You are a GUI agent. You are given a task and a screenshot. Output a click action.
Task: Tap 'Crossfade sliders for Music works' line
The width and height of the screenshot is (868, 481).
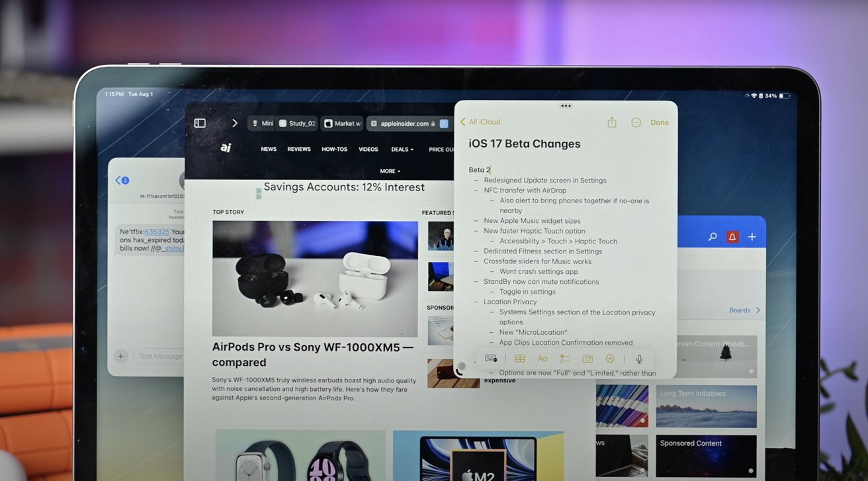click(x=538, y=261)
